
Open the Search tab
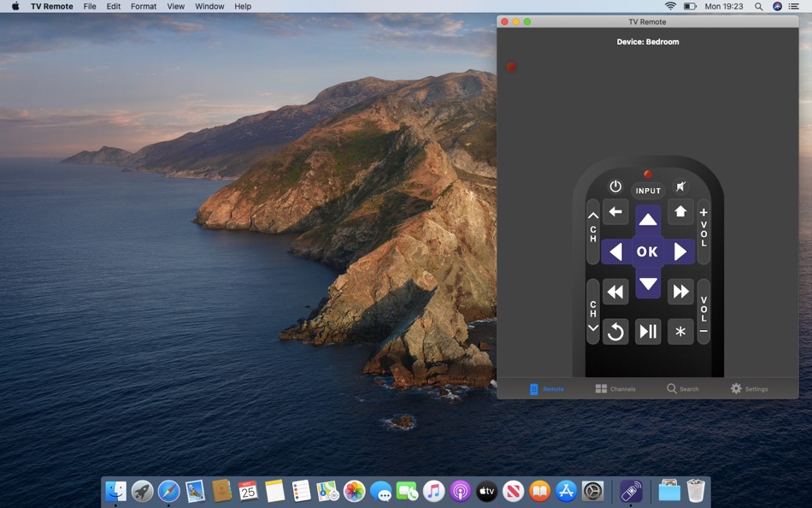[x=683, y=388]
